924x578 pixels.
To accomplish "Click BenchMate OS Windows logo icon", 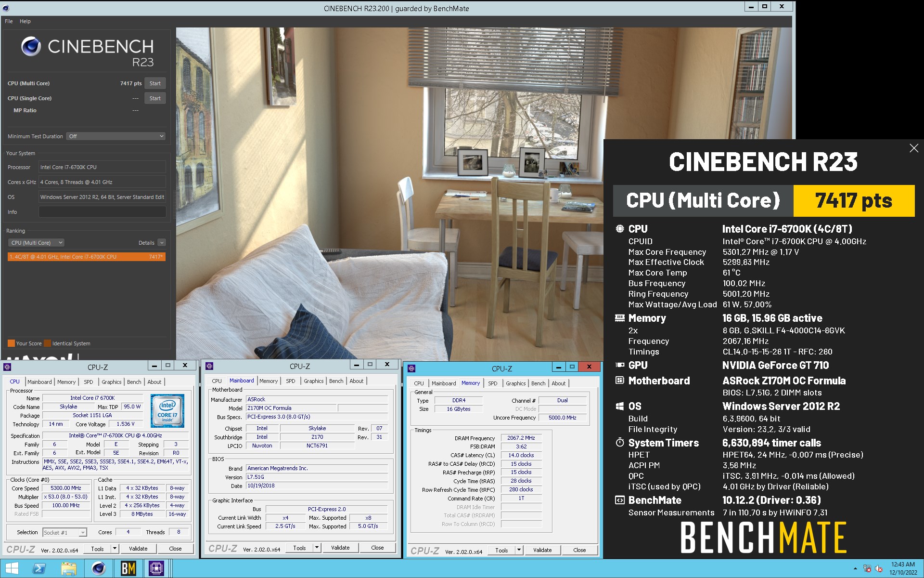I will tap(620, 406).
